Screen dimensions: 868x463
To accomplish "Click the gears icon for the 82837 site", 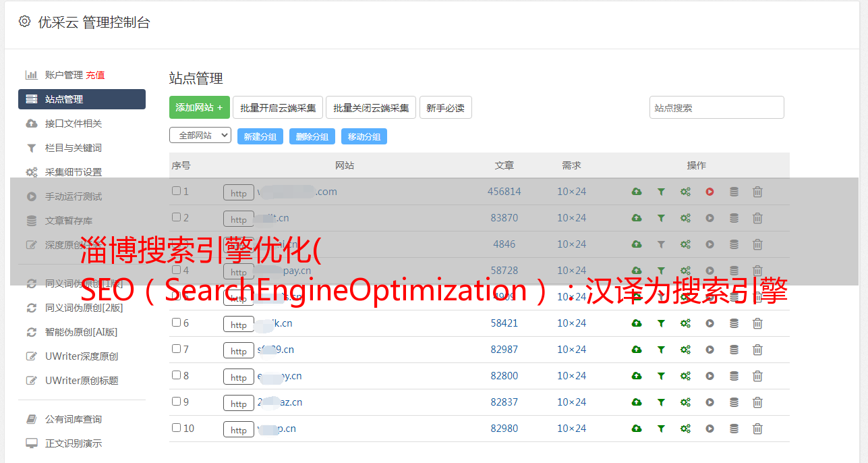I will tap(685, 402).
